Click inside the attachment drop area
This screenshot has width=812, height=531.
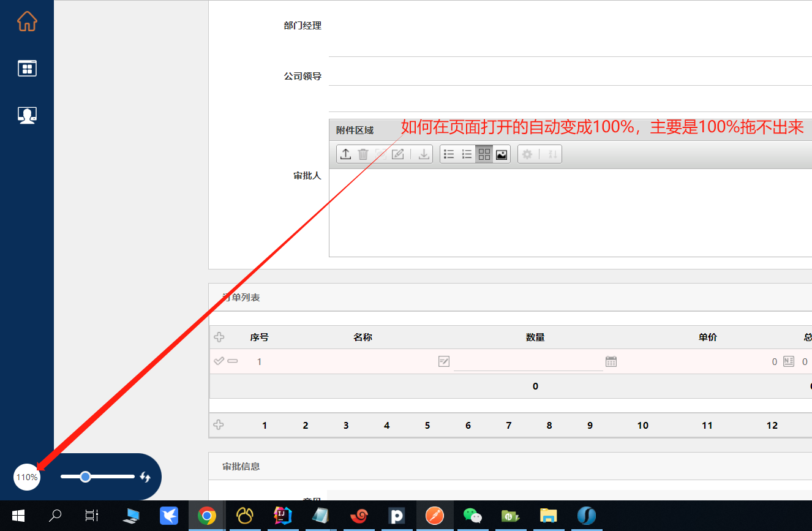tap(570, 213)
